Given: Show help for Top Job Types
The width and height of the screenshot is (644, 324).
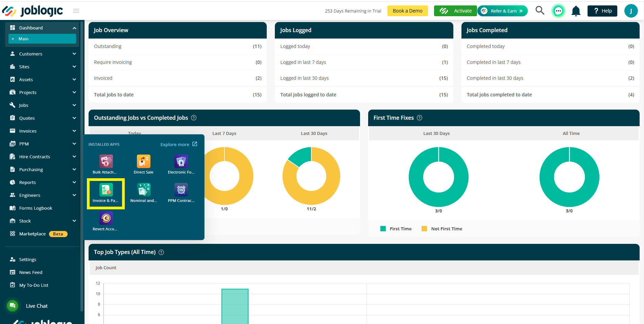Looking at the screenshot, I should (x=161, y=252).
